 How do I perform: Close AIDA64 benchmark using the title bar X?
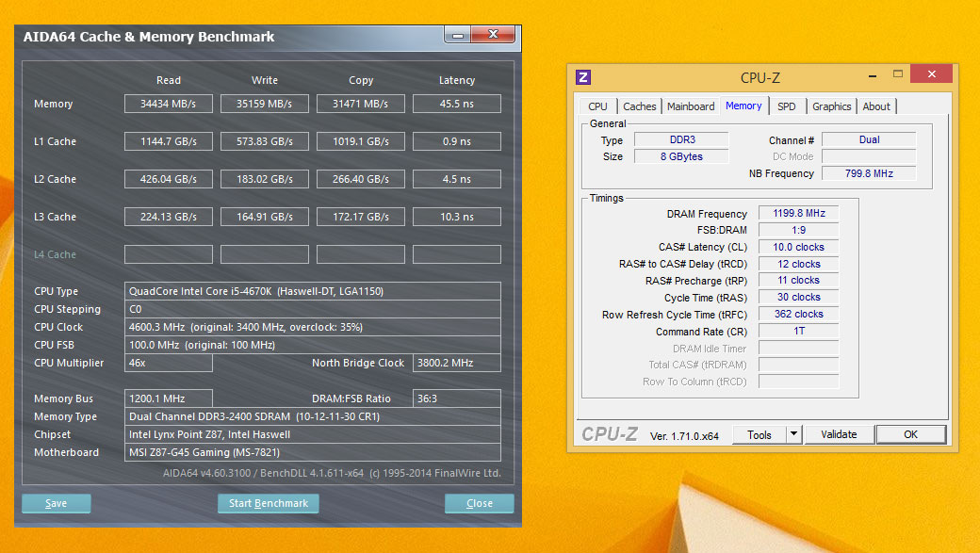[x=494, y=36]
